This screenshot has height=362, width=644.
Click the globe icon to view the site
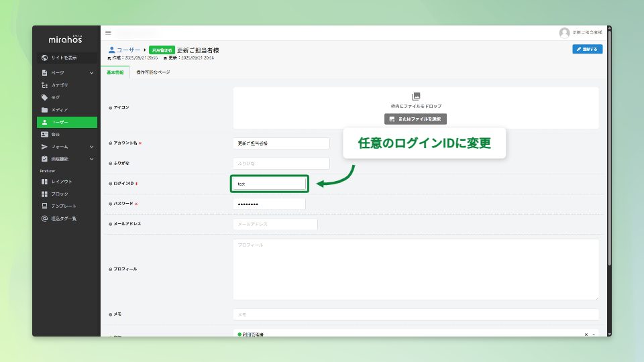point(44,58)
